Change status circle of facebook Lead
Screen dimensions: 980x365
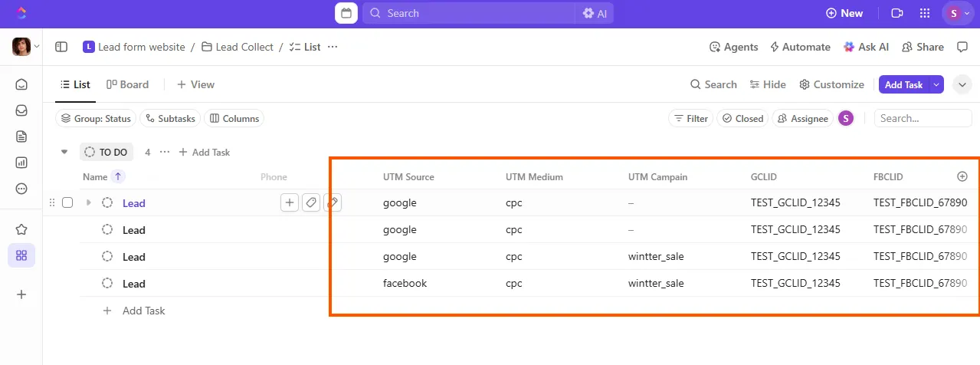point(107,283)
